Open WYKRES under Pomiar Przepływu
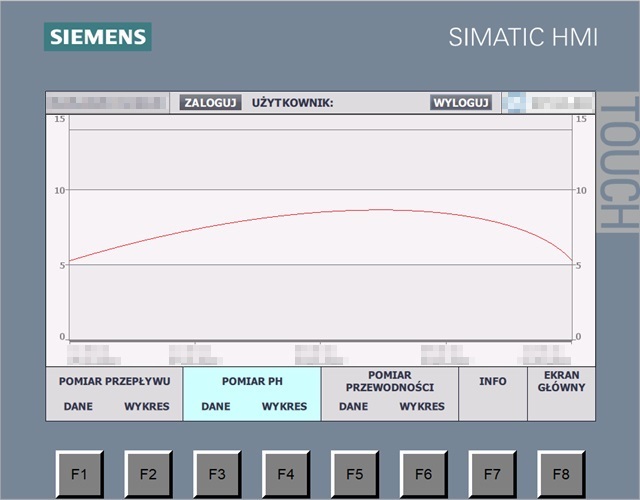This screenshot has width=640, height=500. (146, 407)
